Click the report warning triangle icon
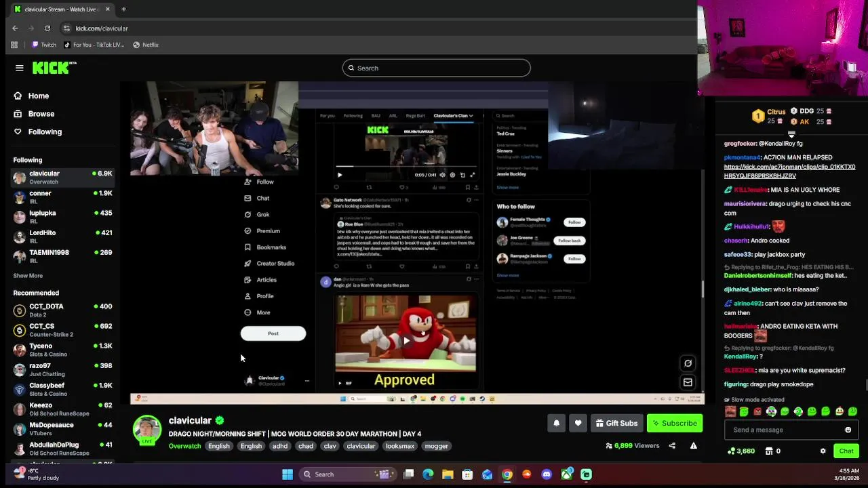Viewport: 868px width, 488px height. pyautogui.click(x=693, y=446)
